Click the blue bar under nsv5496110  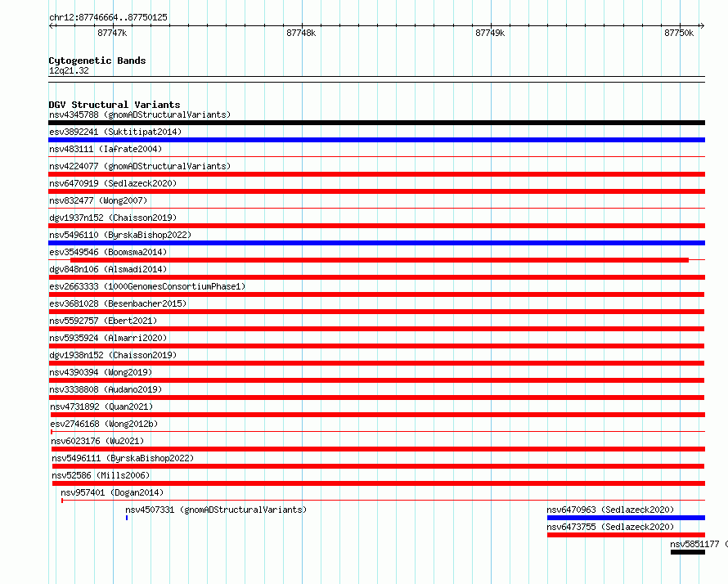tap(376, 243)
